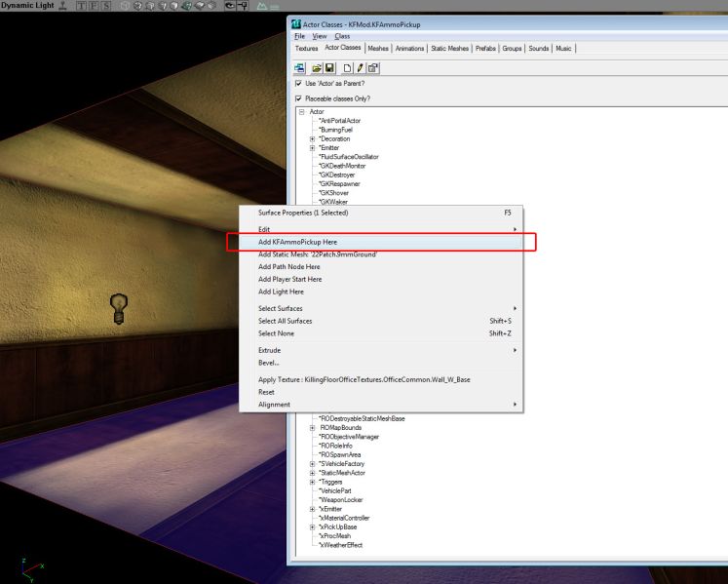Switch to the Groups tab
The width and height of the screenshot is (728, 584).
pos(512,49)
